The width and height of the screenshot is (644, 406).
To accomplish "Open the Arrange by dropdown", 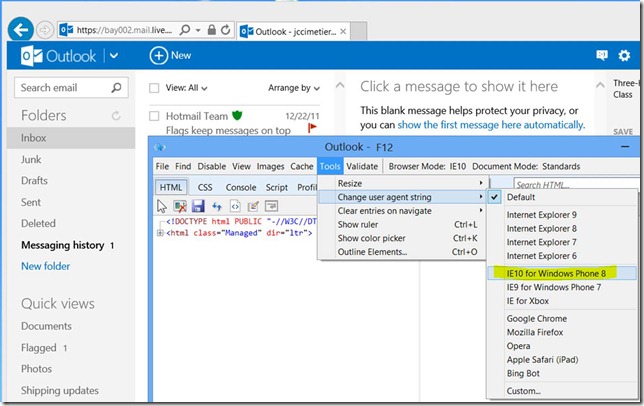I will [x=294, y=88].
